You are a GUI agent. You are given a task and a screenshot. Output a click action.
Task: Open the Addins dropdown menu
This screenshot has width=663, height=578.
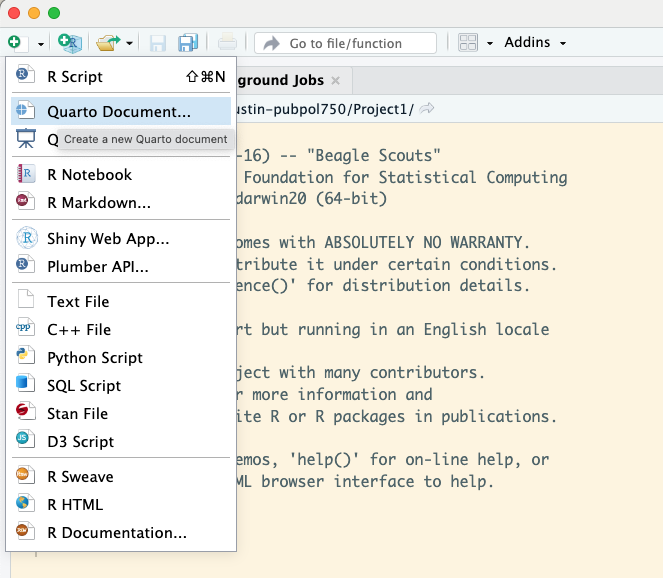click(x=535, y=42)
